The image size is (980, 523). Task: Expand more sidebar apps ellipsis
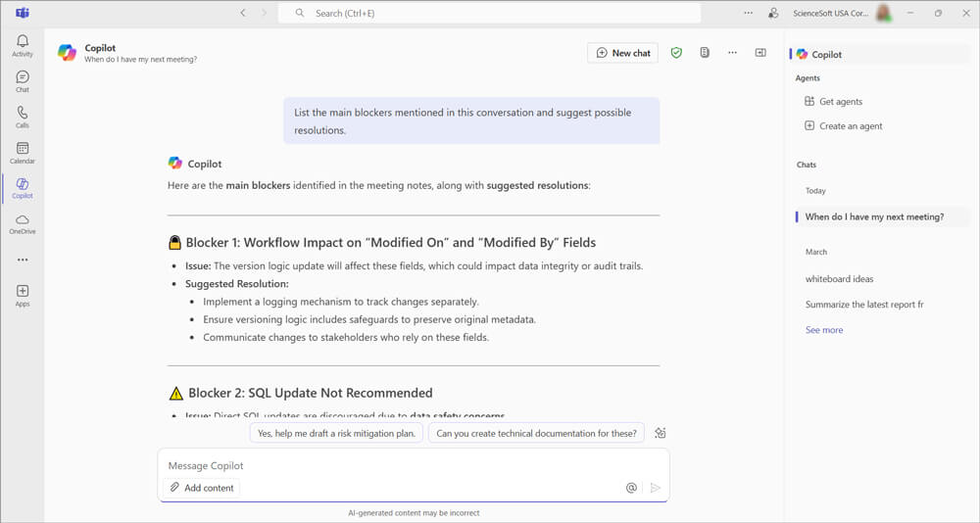(x=22, y=260)
